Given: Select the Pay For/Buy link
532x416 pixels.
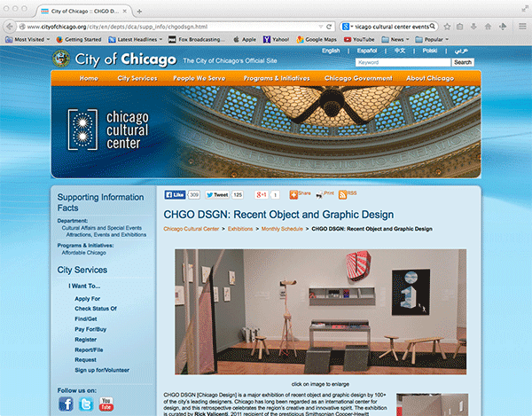Looking at the screenshot, I should 90,329.
